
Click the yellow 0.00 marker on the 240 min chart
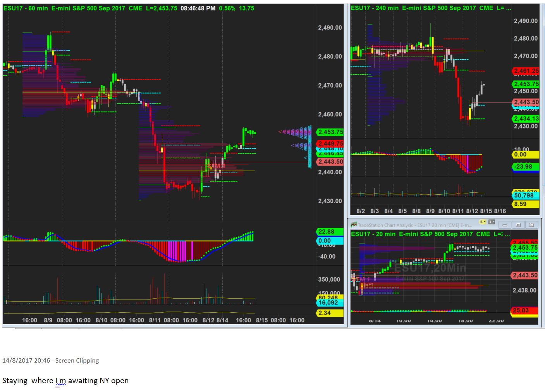coord(526,155)
